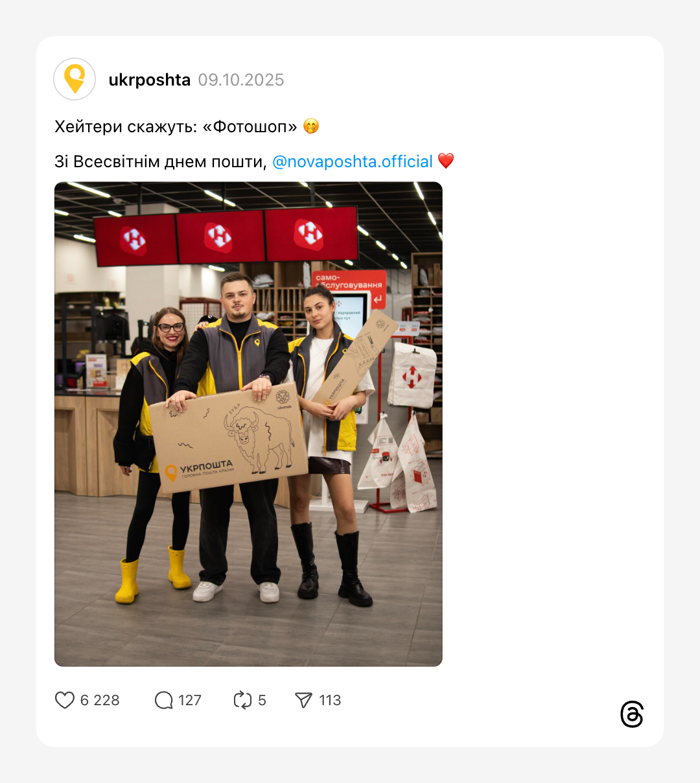View the 6 228 likes count

pos(100,700)
